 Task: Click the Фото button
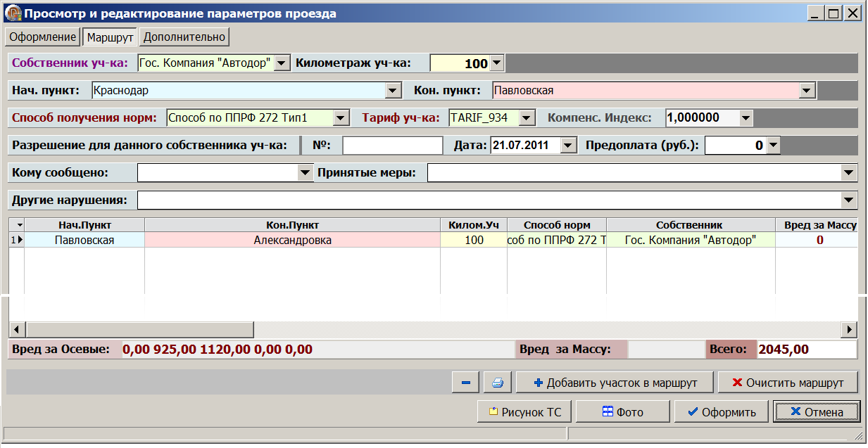tap(622, 412)
